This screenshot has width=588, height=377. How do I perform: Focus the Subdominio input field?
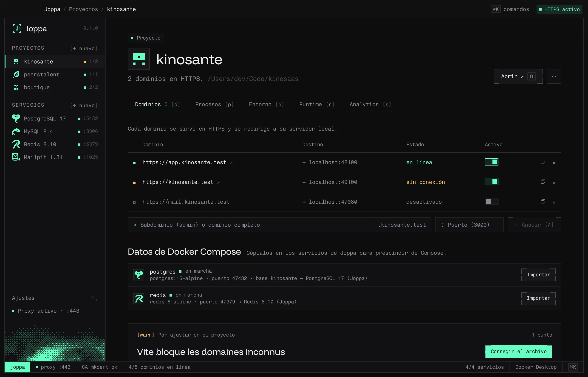coord(250,225)
